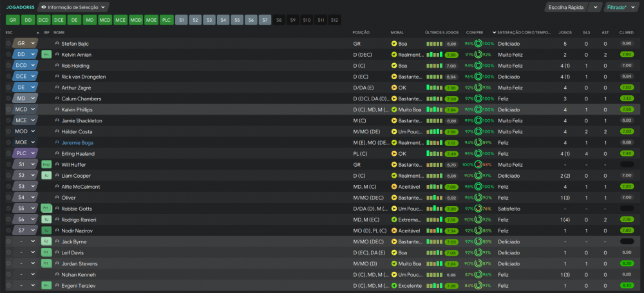This screenshot has width=644, height=293.
Task: Click the Prt badge beside Evgeni Terziev
Action: point(46,286)
